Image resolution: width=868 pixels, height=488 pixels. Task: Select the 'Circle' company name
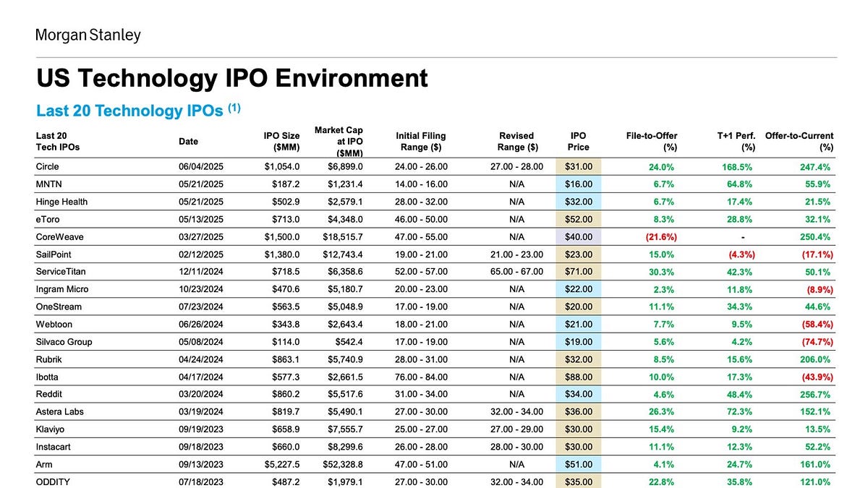[x=48, y=167]
